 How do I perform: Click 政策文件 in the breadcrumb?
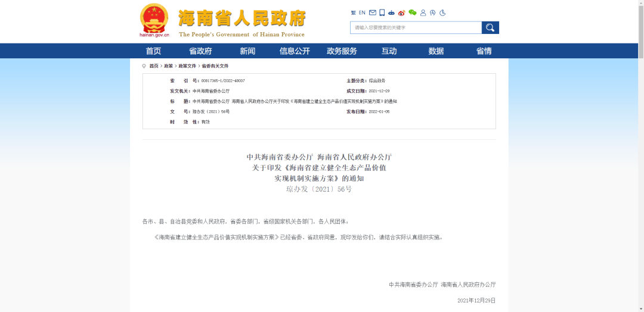(187, 66)
